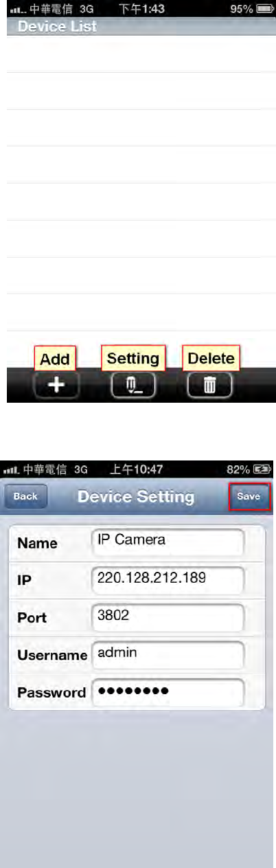The image size is (276, 868).
Task: Click the red-outlined Add label
Action: click(x=55, y=358)
